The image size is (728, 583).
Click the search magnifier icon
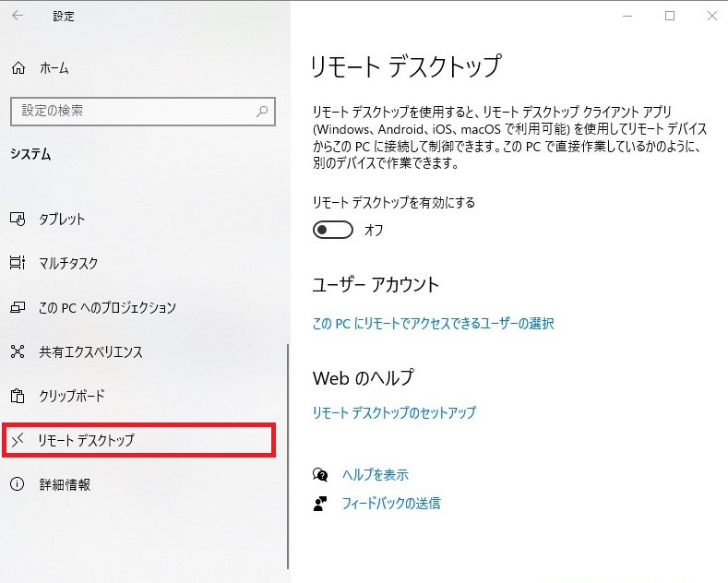pyautogui.click(x=262, y=111)
